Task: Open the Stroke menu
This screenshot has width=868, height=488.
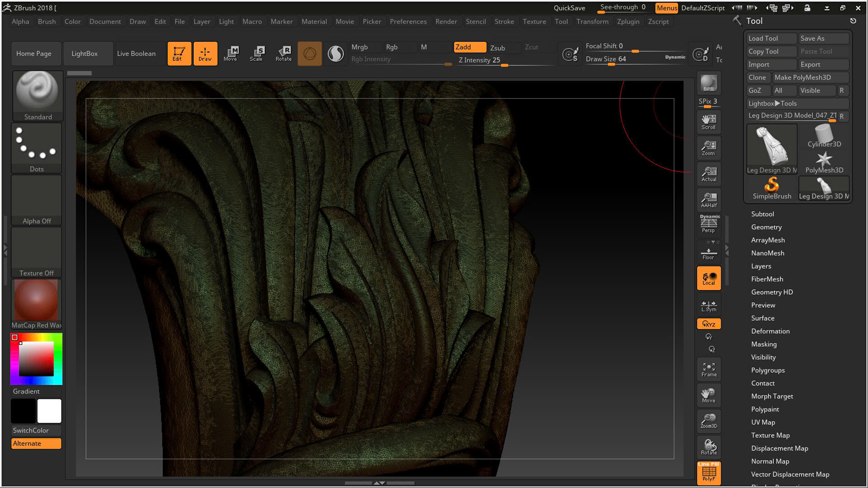Action: click(x=504, y=21)
